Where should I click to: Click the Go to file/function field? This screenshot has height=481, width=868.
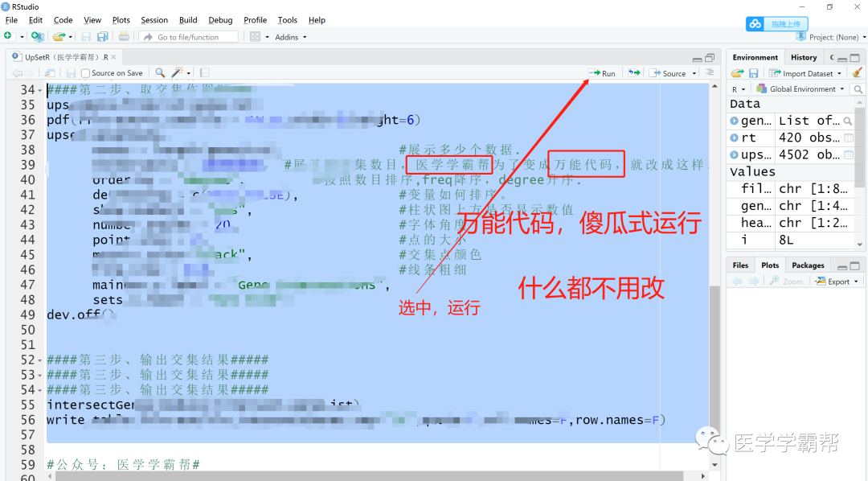(188, 37)
